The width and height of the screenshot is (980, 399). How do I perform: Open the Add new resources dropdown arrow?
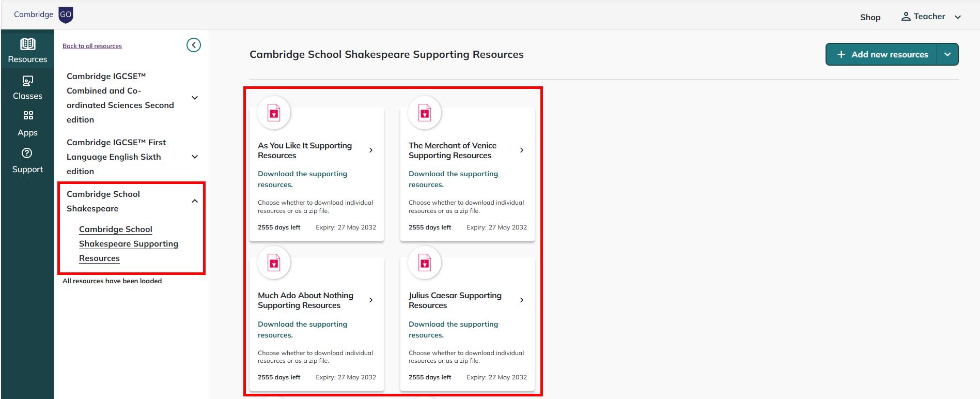click(947, 54)
